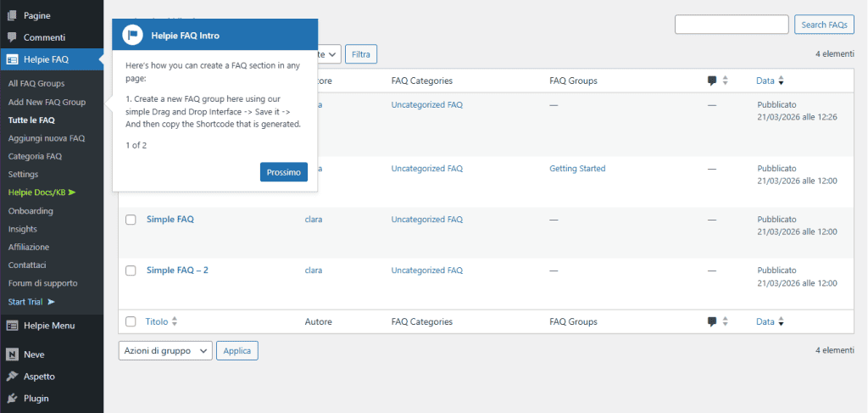This screenshot has height=413, width=868.
Task: Select Add New FAQ Group submenu
Action: pyautogui.click(x=47, y=102)
